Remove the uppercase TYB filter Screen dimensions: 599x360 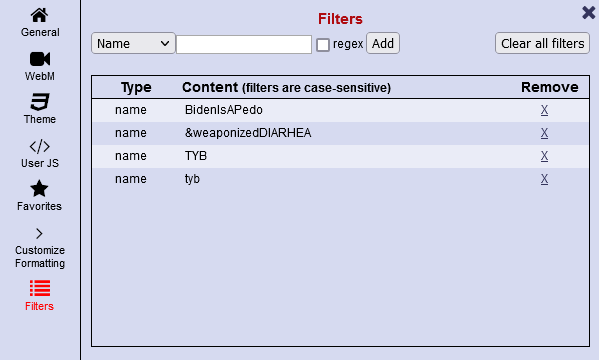tap(544, 156)
